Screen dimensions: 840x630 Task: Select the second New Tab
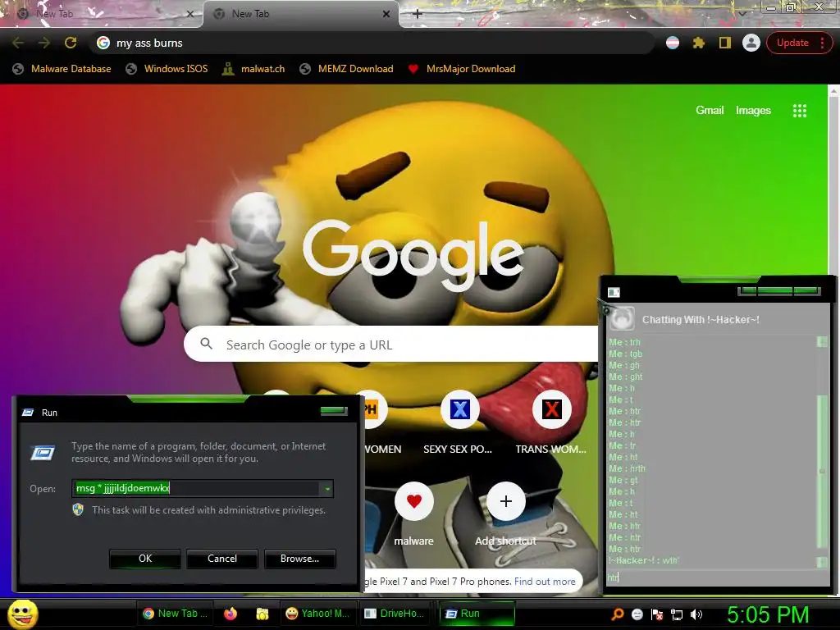(301, 14)
